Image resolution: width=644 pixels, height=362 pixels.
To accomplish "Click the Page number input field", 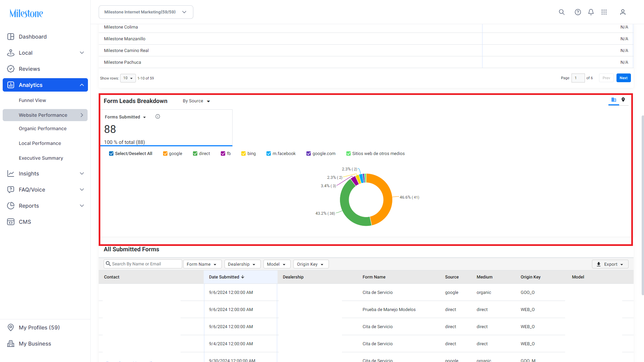I will [x=578, y=78].
